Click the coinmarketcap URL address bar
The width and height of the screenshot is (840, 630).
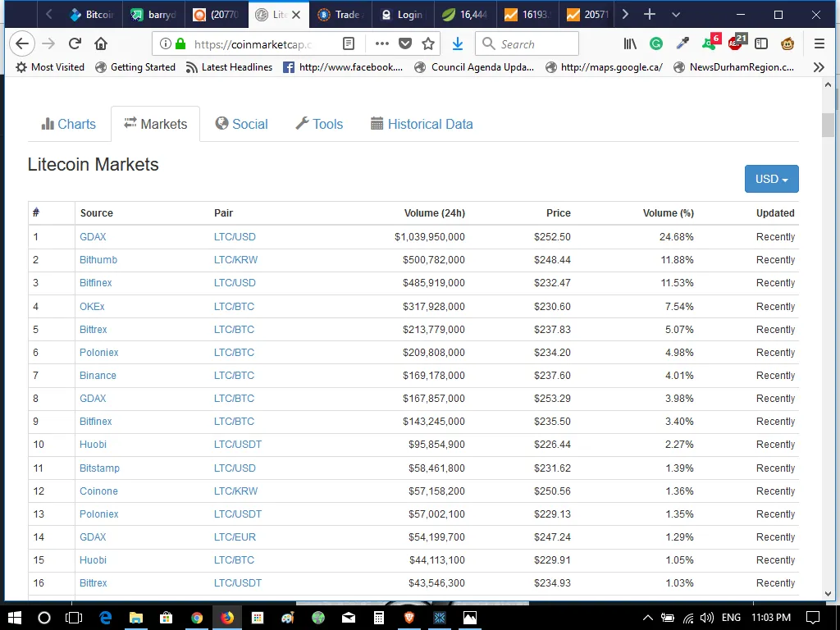pos(252,44)
